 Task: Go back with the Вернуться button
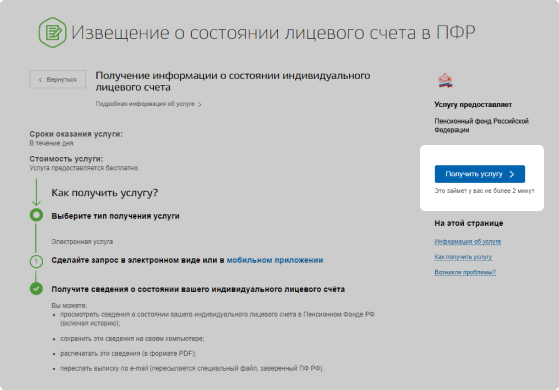pos(58,79)
